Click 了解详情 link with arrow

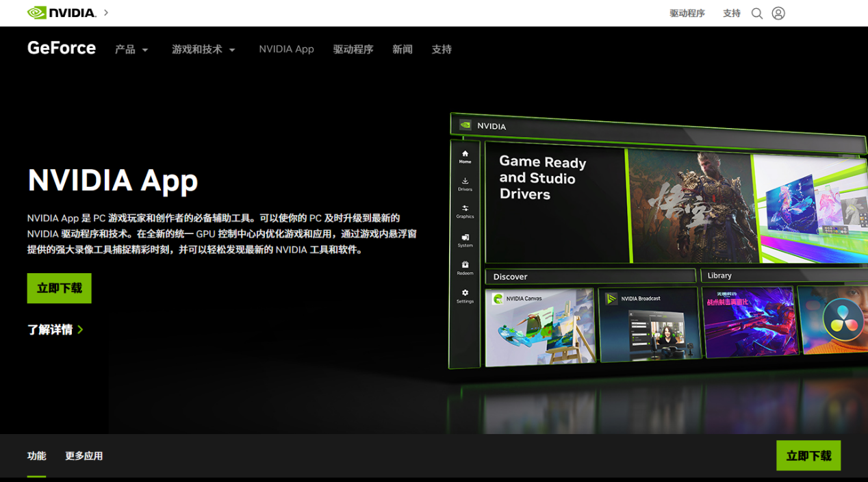pos(55,330)
